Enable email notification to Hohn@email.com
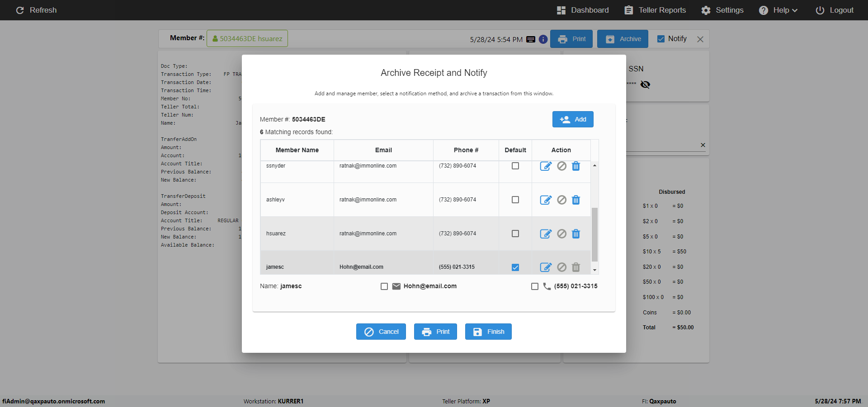This screenshot has width=868, height=407. (x=384, y=286)
